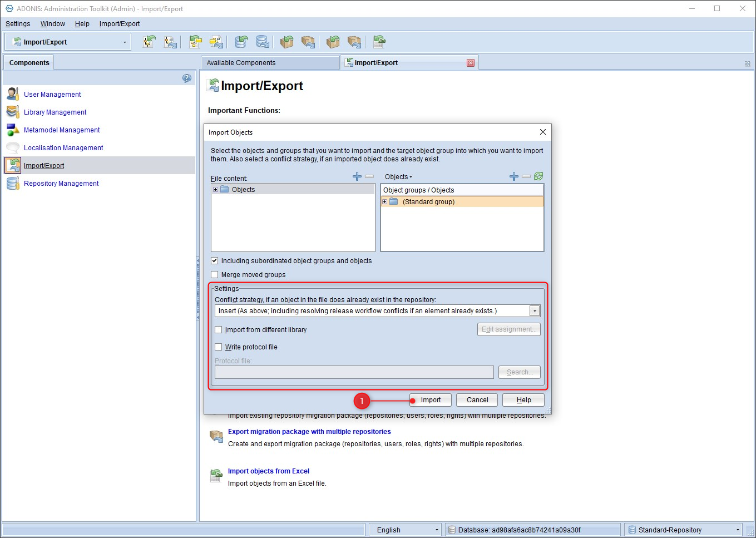This screenshot has width=756, height=538.
Task: Uncheck Including subordinated object groups and objects
Action: [x=215, y=260]
